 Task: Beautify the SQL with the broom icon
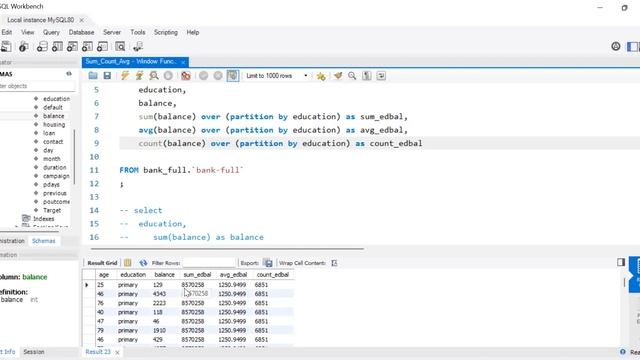click(338, 76)
